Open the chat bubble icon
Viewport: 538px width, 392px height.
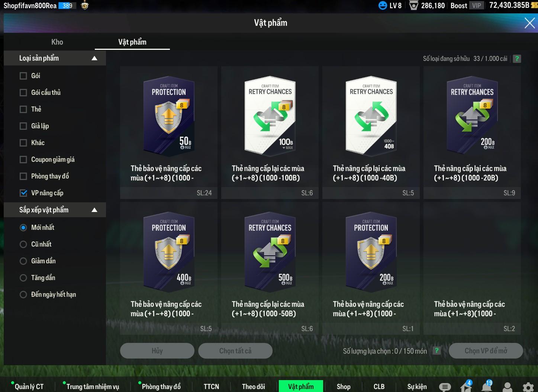(x=445, y=387)
